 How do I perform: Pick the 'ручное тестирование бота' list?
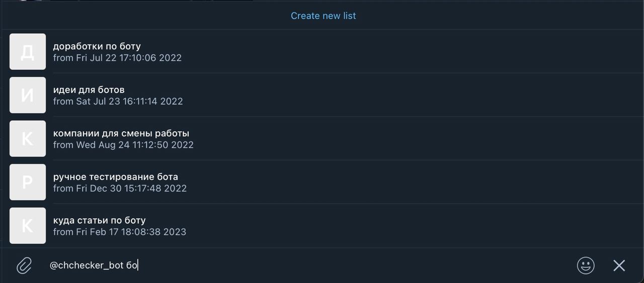coord(322,182)
